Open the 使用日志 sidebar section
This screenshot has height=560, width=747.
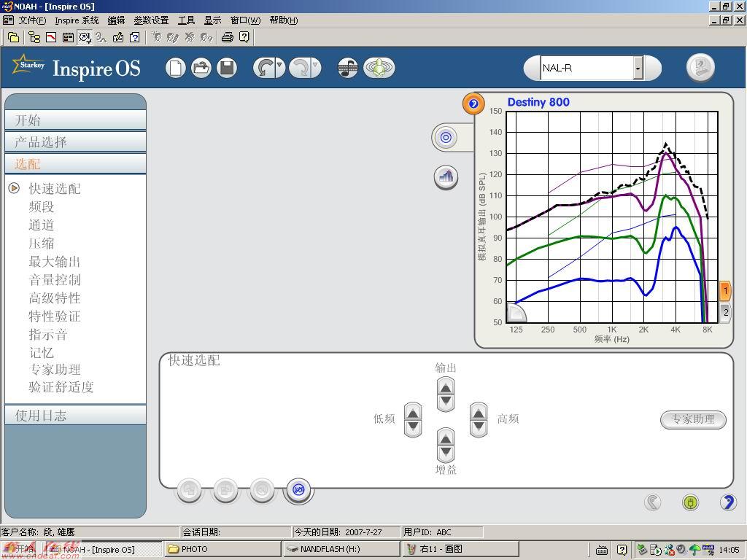(x=75, y=415)
